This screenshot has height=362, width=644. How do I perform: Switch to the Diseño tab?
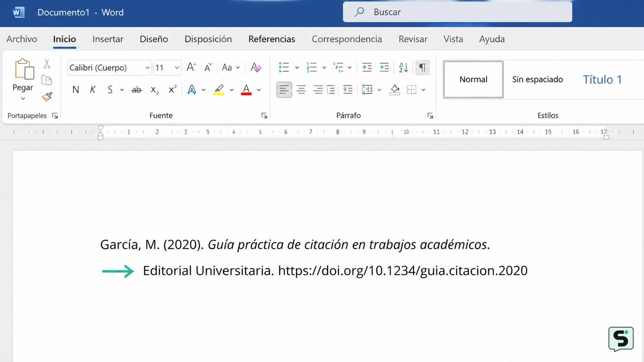pyautogui.click(x=154, y=39)
